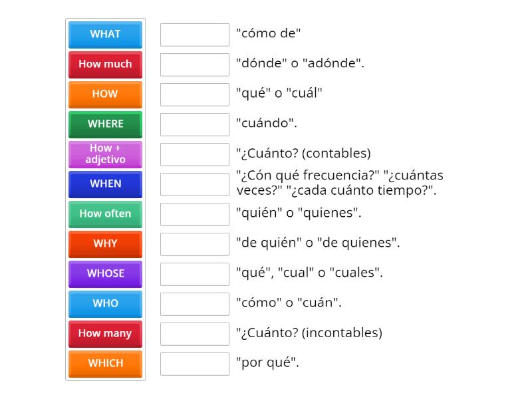Pick the orange HOW tile
This screenshot has width=532, height=399.
[105, 94]
